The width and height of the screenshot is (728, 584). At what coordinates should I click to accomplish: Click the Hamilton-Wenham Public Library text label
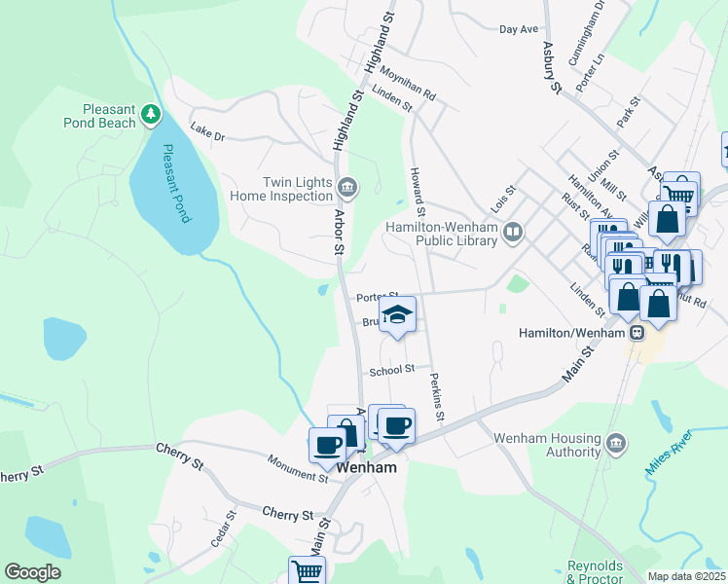coord(442,234)
